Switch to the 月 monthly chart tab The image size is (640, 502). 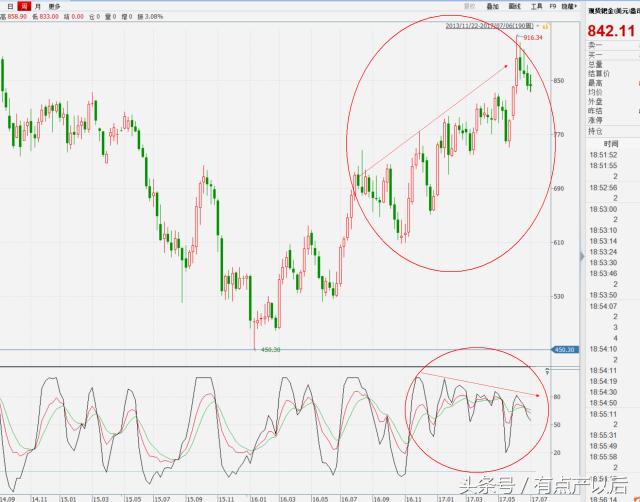(x=38, y=7)
